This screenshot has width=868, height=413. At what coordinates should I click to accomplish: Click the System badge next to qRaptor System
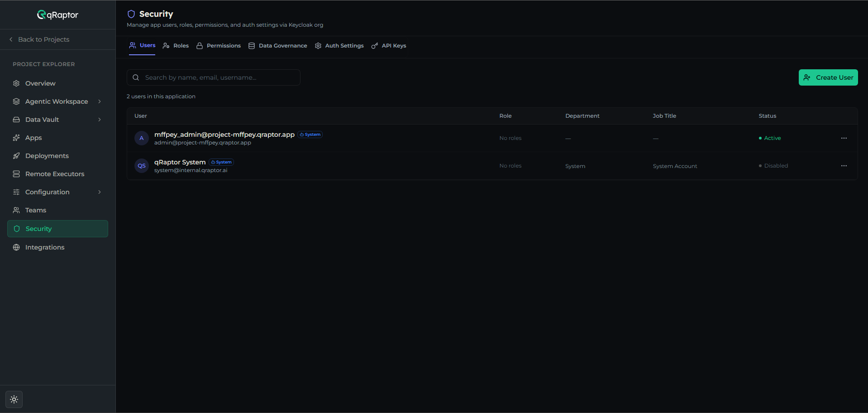pos(221,162)
